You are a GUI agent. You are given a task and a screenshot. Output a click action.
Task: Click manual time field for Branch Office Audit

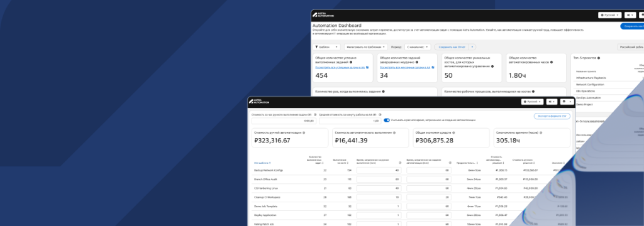tap(379, 180)
